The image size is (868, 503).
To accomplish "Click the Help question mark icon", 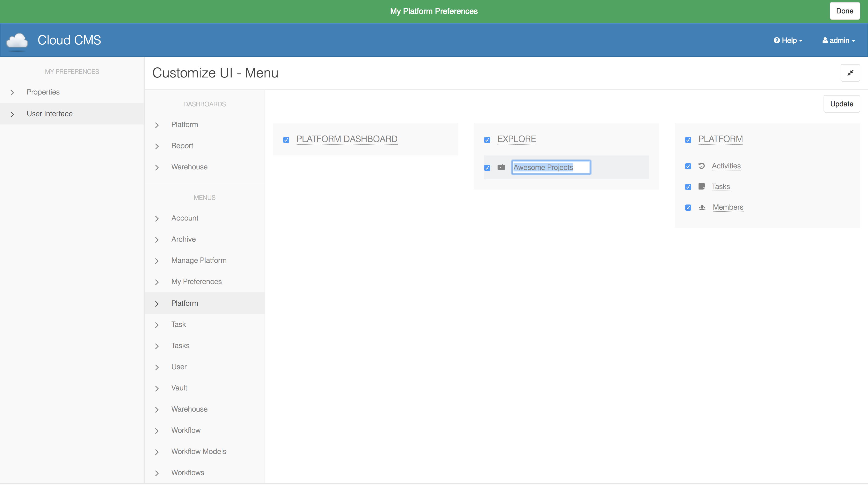I will 776,41.
